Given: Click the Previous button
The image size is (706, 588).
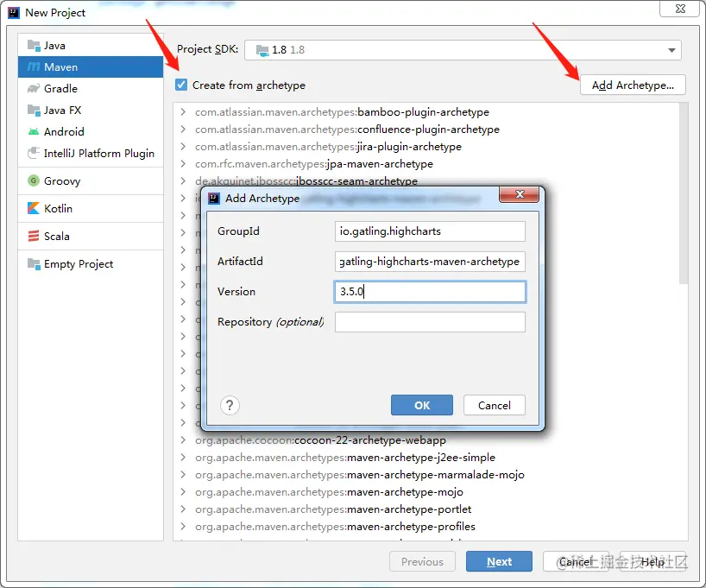Looking at the screenshot, I should 422,561.
